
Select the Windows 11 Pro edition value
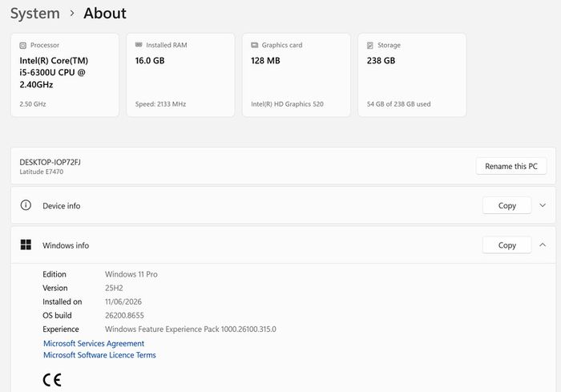tap(131, 274)
